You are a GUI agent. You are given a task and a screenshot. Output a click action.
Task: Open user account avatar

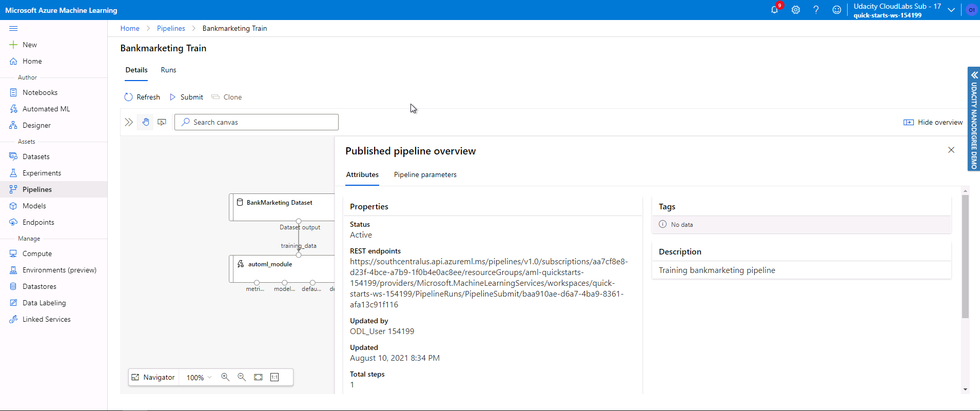(971, 10)
